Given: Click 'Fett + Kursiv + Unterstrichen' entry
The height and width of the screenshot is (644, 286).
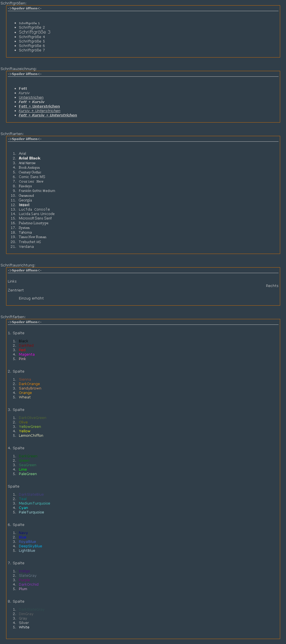Looking at the screenshot, I should [x=48, y=115].
